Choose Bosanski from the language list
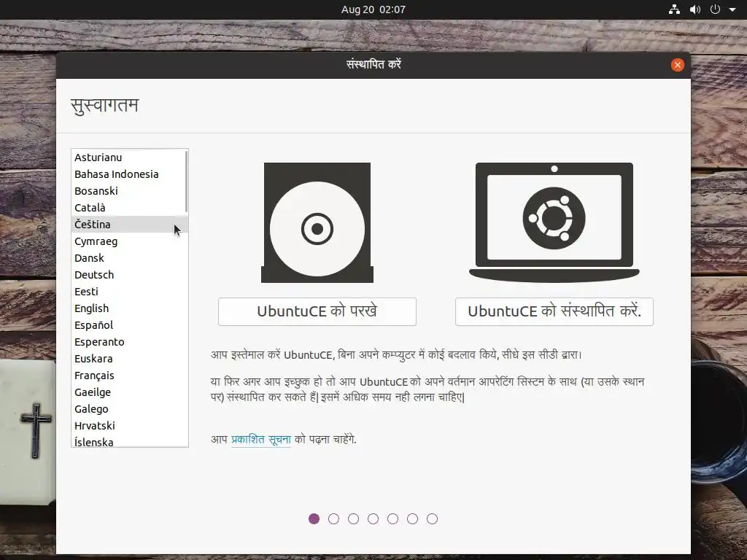Image resolution: width=747 pixels, height=560 pixels. click(x=130, y=191)
